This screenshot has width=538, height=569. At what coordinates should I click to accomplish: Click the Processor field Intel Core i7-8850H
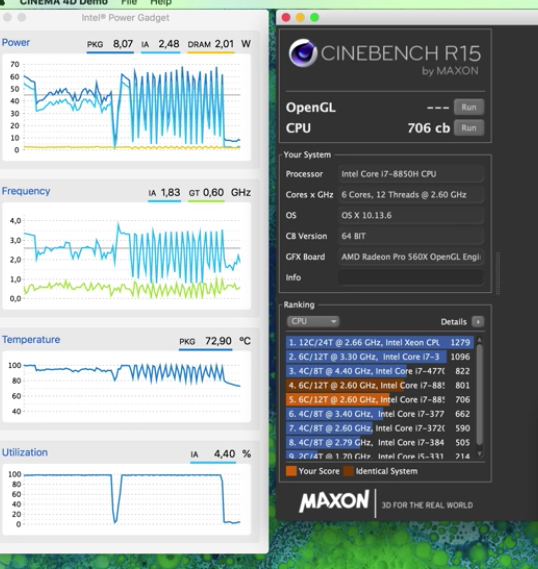pos(411,174)
